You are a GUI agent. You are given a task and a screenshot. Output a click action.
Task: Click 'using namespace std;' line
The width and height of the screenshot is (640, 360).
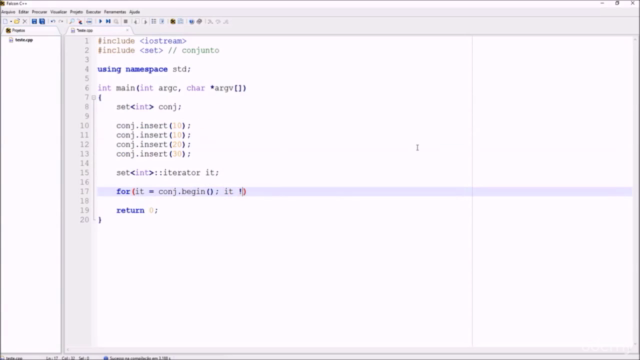click(144, 69)
